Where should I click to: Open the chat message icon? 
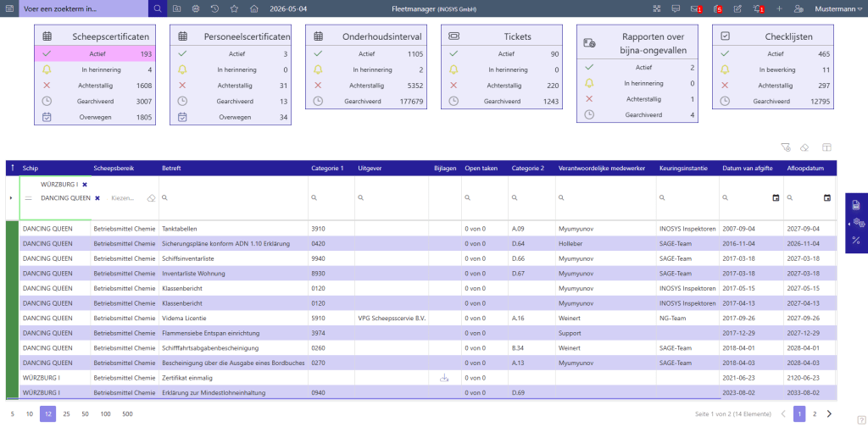pyautogui.click(x=676, y=8)
